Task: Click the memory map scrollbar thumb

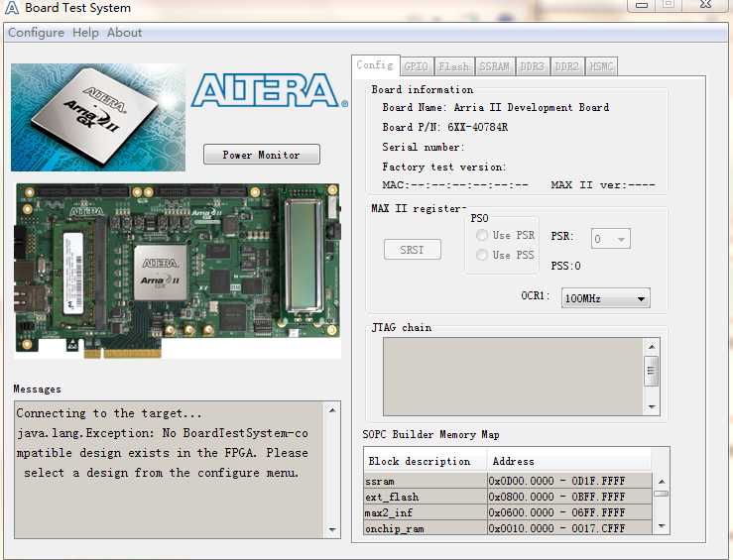Action: click(662, 494)
